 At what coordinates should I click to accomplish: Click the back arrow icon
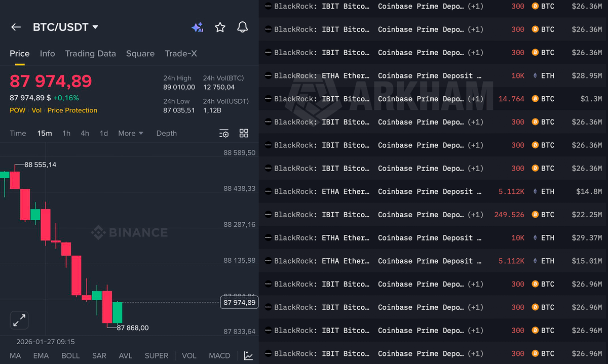point(16,27)
